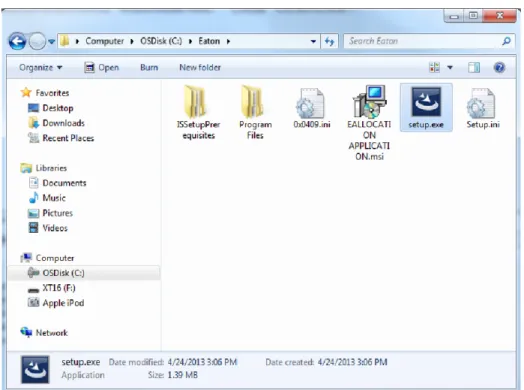The width and height of the screenshot is (524, 390).
Task: Open the address bar history dropdown
Action: pyautogui.click(x=313, y=41)
